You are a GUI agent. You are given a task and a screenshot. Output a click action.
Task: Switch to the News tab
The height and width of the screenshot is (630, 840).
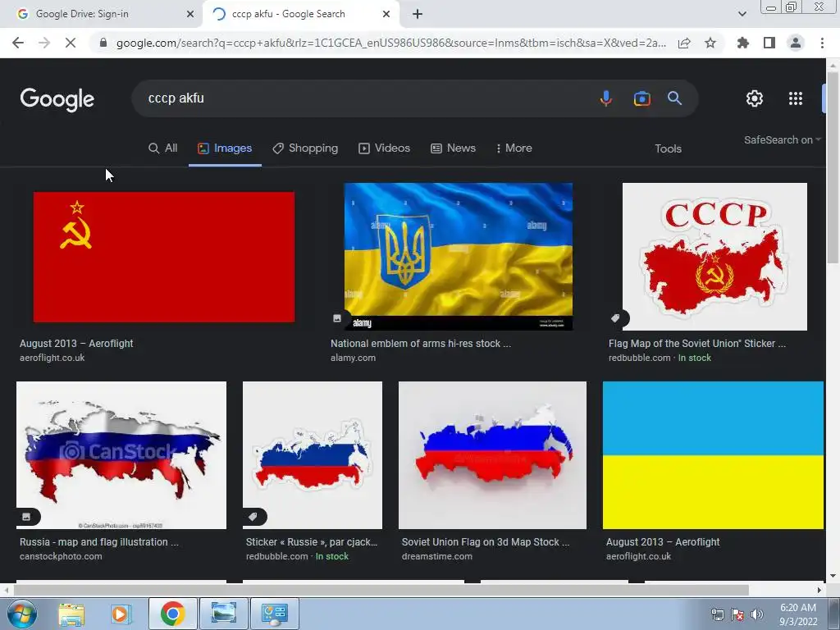point(453,148)
